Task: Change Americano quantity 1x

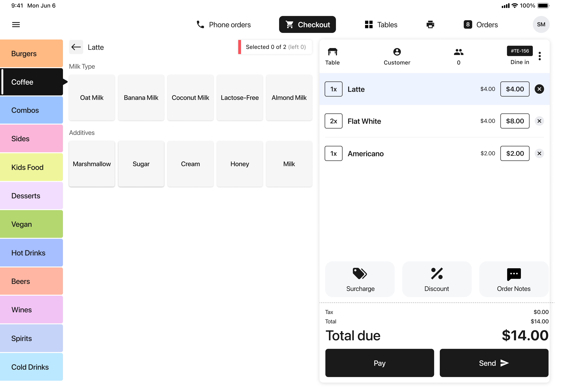Action: click(x=334, y=154)
